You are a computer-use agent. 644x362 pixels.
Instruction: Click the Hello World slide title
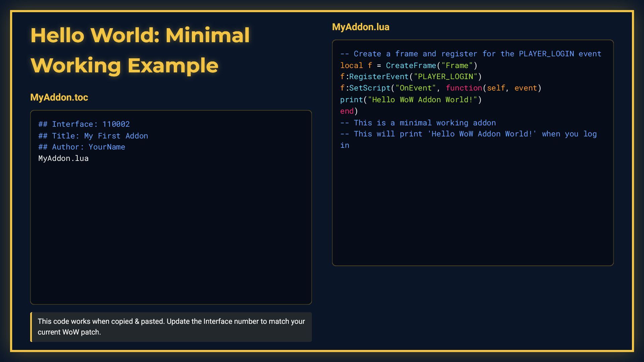(140, 50)
